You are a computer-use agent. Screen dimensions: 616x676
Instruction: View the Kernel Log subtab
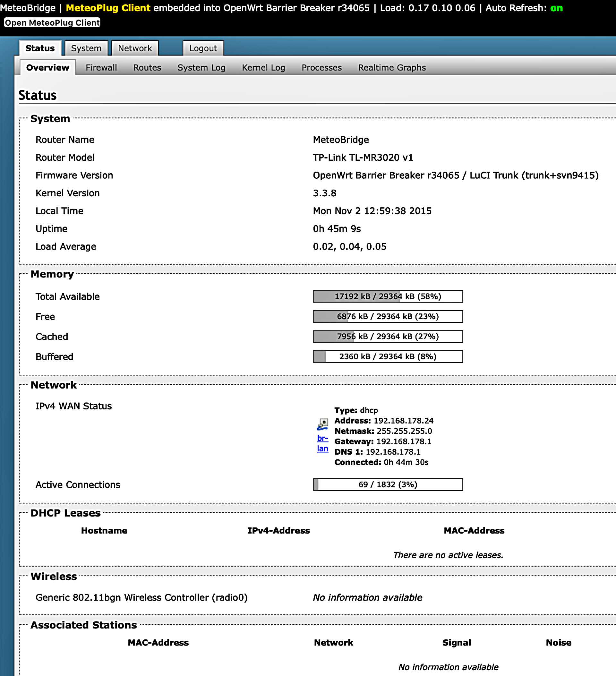pos(264,68)
